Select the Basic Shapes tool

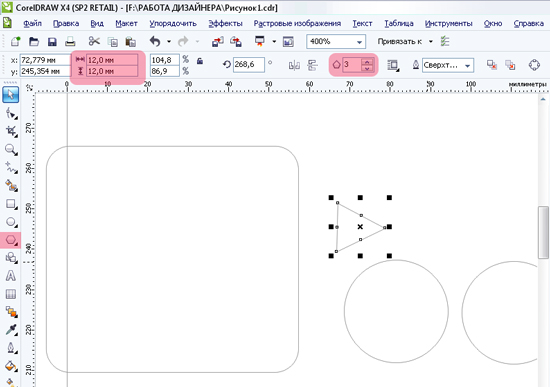(x=11, y=258)
